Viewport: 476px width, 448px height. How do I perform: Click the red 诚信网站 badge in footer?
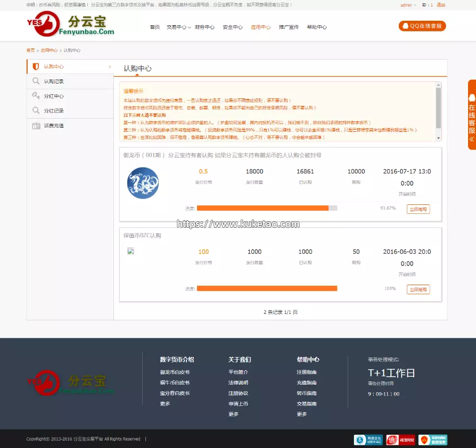tap(400, 439)
